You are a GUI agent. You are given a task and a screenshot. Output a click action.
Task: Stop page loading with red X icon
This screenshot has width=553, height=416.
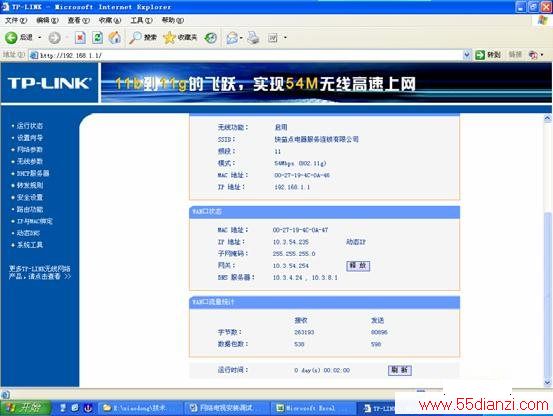(x=80, y=38)
